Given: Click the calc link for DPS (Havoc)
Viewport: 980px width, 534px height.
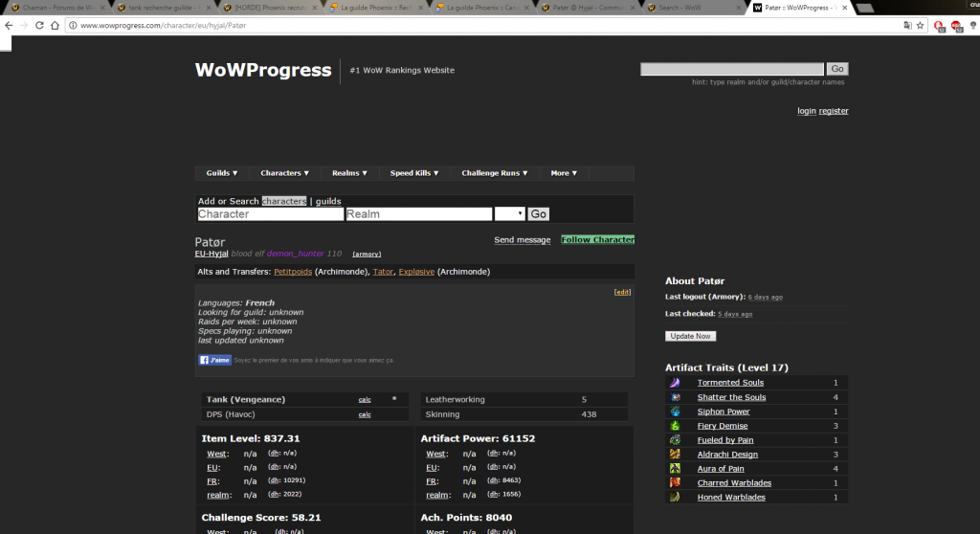Looking at the screenshot, I should (x=365, y=414).
